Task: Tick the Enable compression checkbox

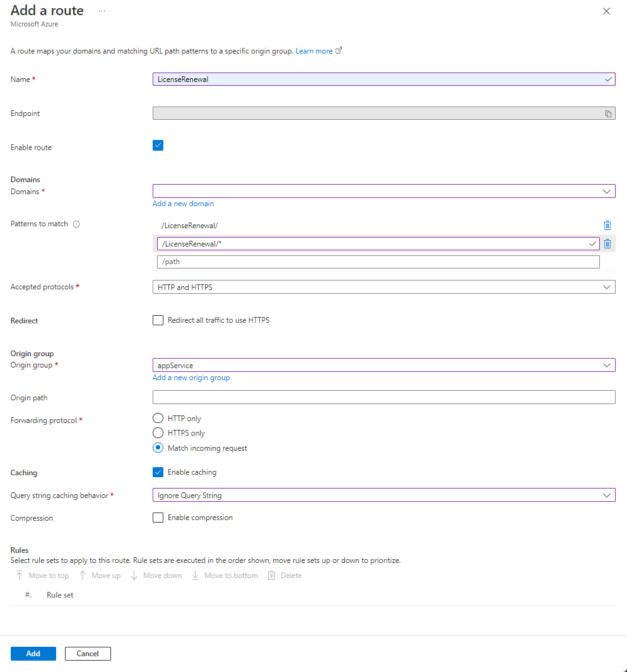Action: pos(158,518)
